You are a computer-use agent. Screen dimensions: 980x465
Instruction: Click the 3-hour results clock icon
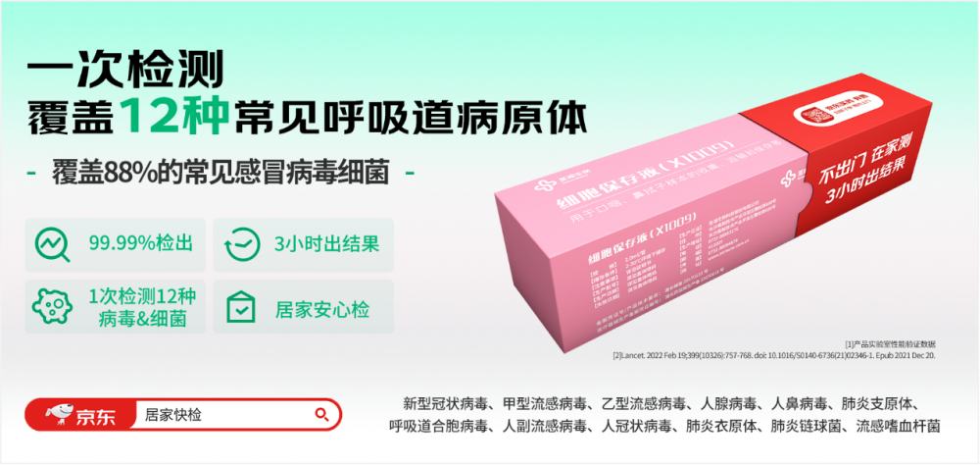pos(242,244)
